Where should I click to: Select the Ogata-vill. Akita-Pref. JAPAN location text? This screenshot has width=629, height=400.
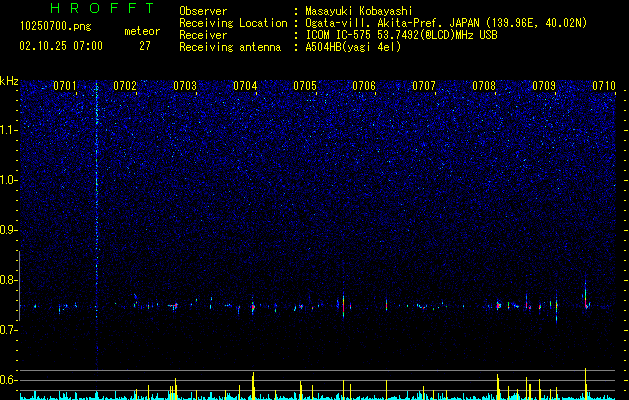(446, 23)
